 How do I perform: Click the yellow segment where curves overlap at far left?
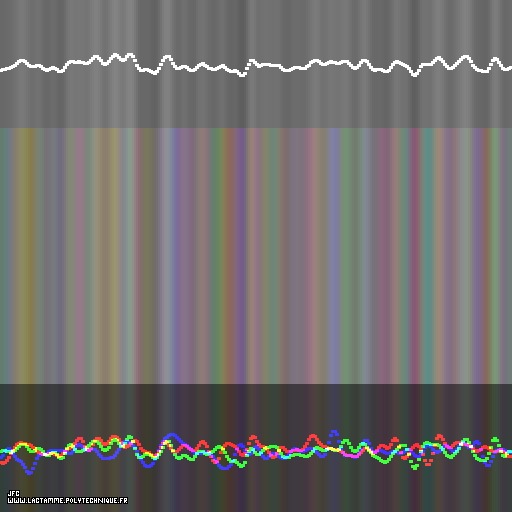pos(22,444)
